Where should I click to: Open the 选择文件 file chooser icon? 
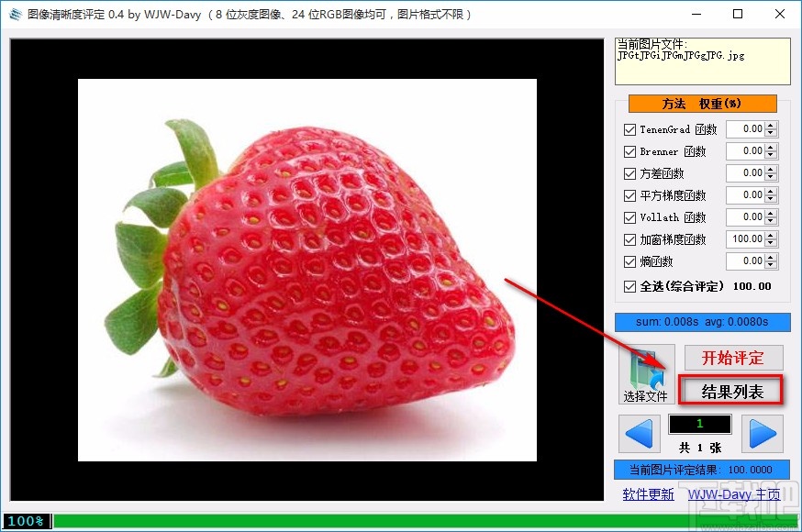point(646,373)
